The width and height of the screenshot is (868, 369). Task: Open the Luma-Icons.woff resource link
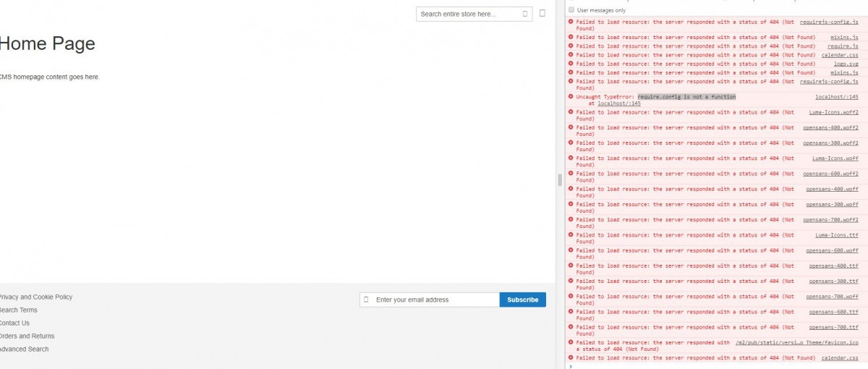click(835, 158)
